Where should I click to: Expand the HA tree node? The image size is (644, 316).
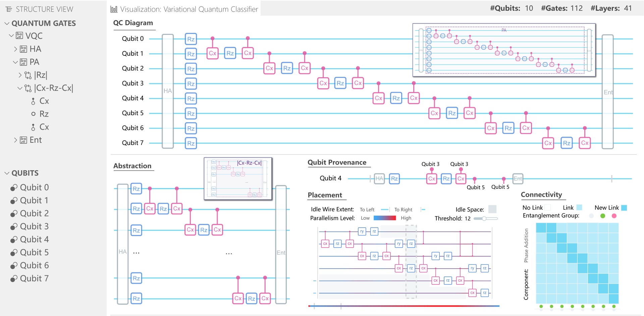pos(15,49)
